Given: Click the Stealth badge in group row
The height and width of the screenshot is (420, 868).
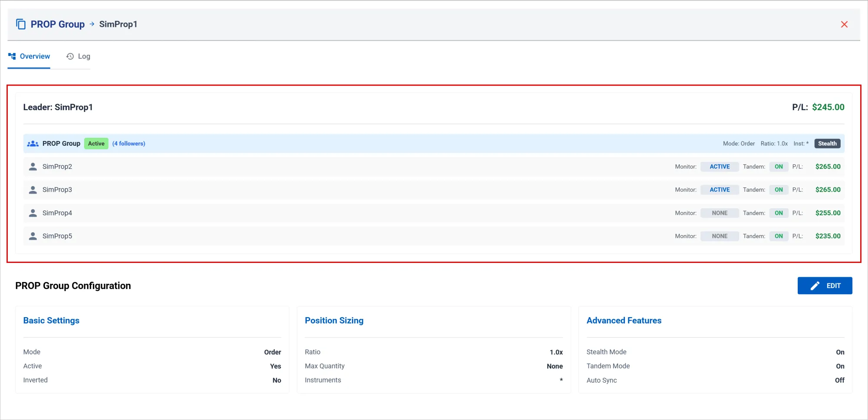Looking at the screenshot, I should tap(827, 144).
